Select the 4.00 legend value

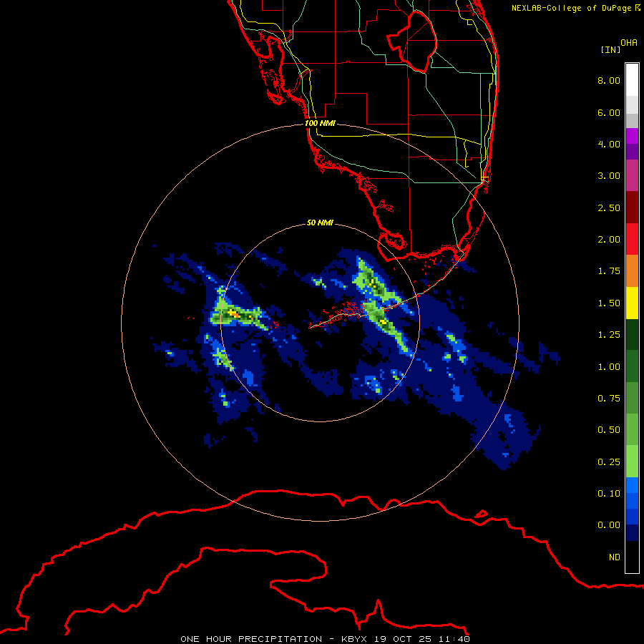tap(609, 144)
